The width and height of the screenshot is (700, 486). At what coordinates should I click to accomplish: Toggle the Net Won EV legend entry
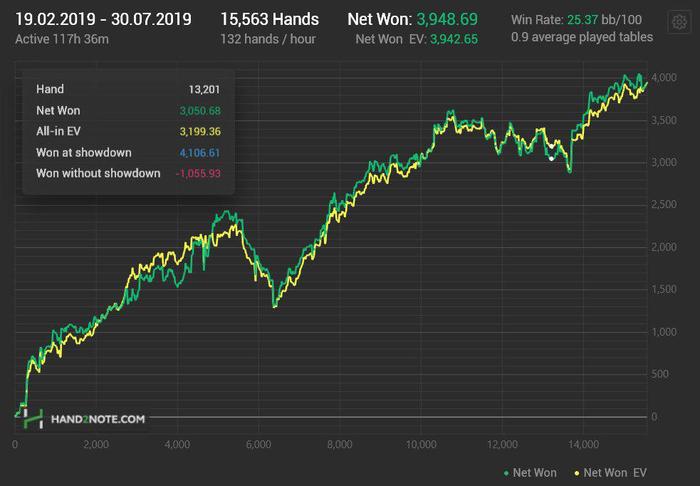pyautogui.click(x=611, y=473)
